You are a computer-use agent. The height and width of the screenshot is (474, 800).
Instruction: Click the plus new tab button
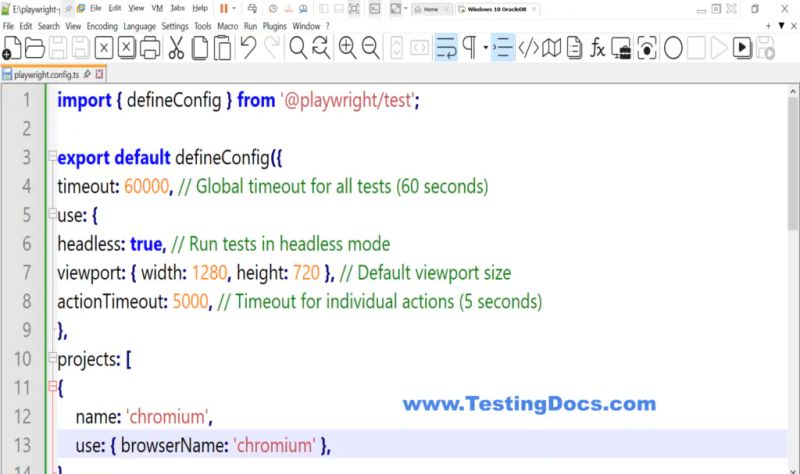click(768, 26)
